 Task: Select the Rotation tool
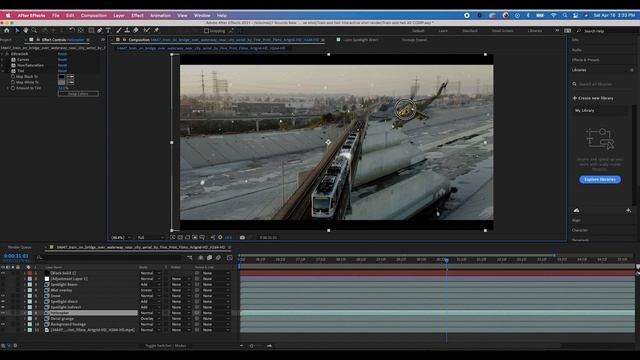72,30
